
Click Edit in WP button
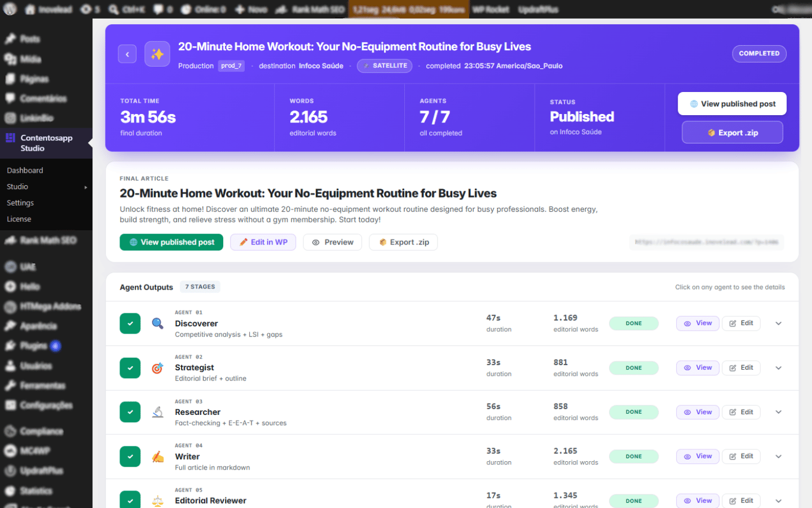pos(263,242)
